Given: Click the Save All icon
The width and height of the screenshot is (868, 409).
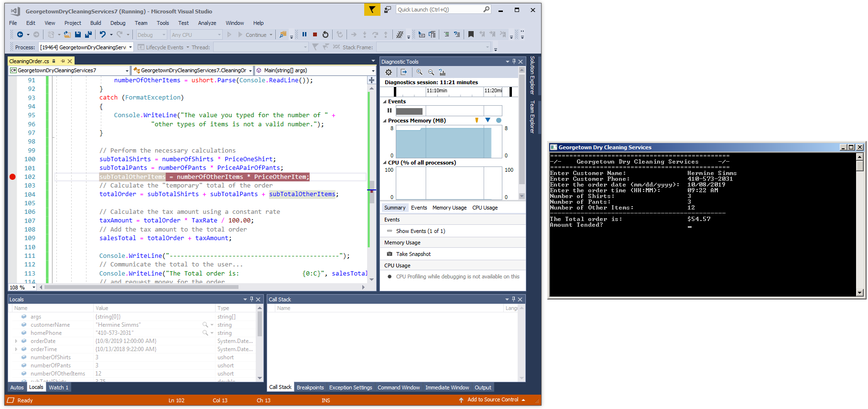Looking at the screenshot, I should [x=88, y=34].
